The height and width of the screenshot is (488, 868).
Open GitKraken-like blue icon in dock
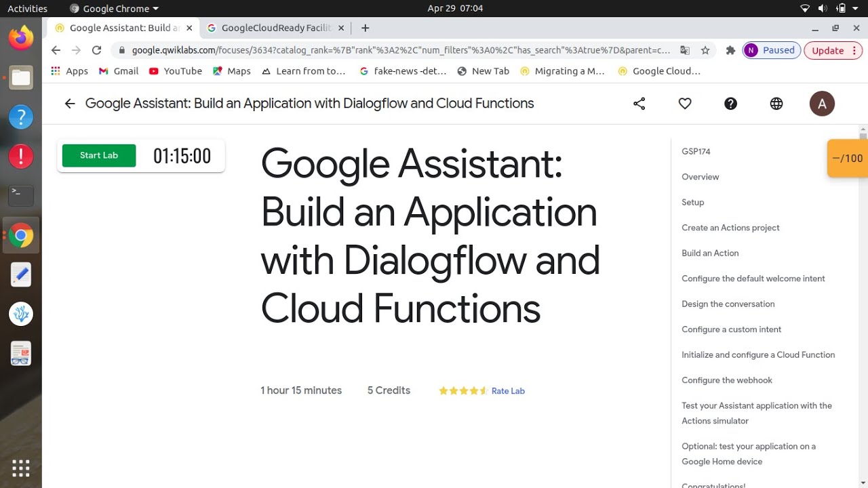(21, 314)
